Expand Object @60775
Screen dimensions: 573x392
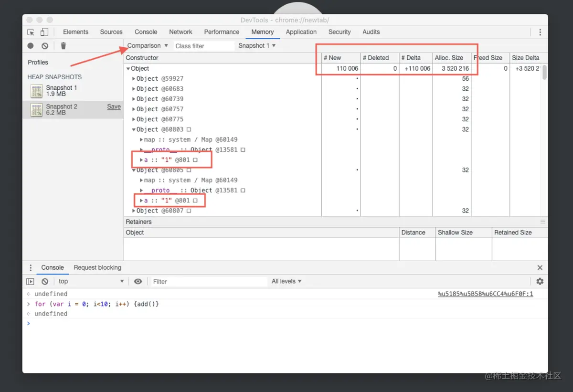(134, 119)
